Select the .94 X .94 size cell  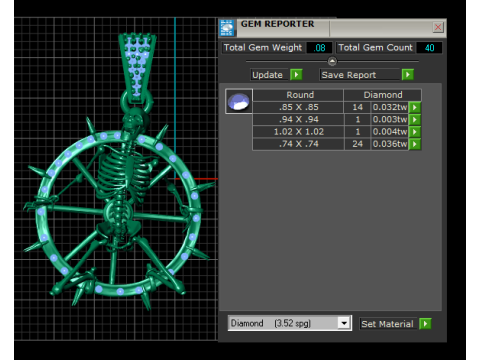coord(298,119)
